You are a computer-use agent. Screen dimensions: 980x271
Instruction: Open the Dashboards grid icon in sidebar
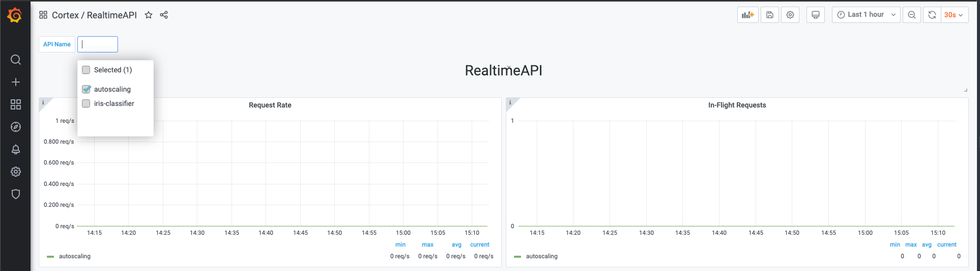click(x=16, y=104)
